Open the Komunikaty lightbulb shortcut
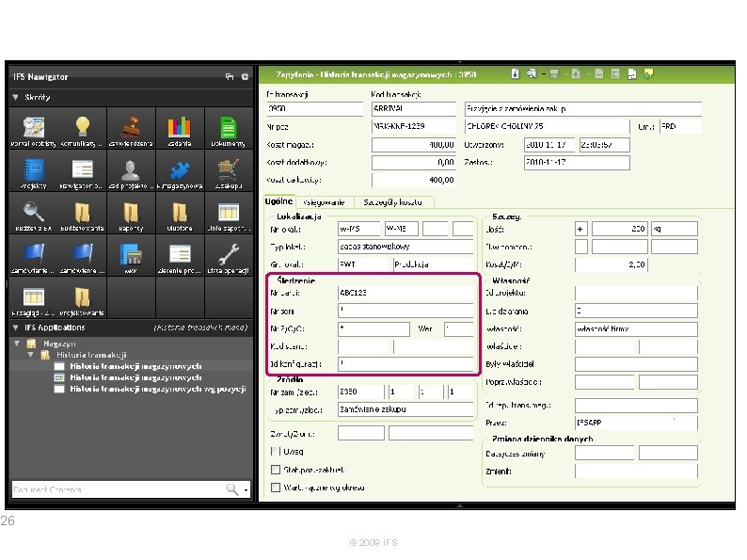 coord(83,128)
